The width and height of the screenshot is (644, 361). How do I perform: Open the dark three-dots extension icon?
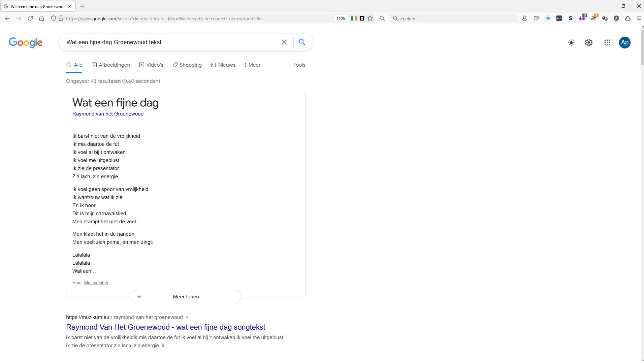[559, 19]
